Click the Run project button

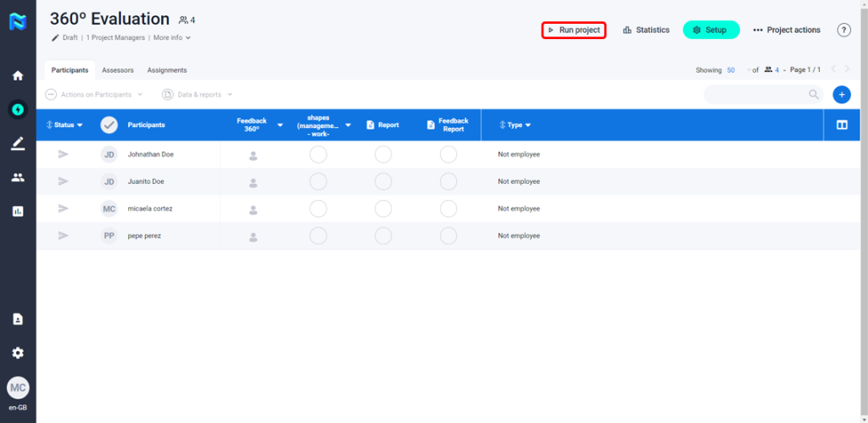574,31
